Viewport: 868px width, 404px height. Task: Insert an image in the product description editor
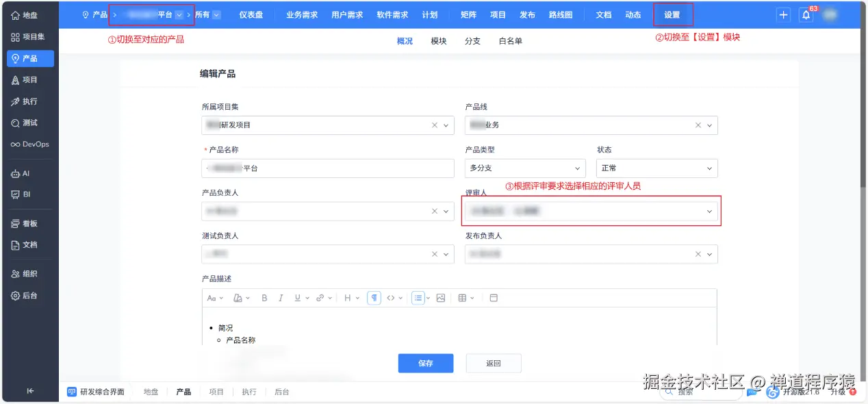click(442, 297)
